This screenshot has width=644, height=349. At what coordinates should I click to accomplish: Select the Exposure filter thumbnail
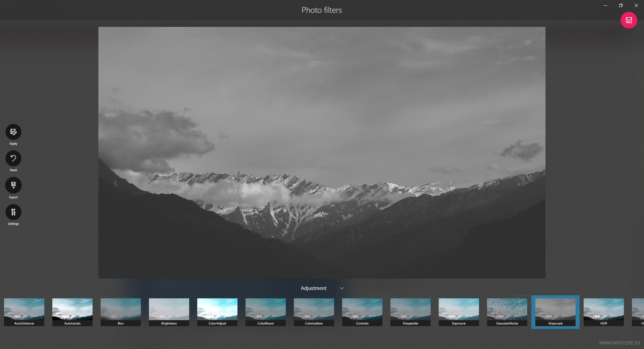(459, 312)
